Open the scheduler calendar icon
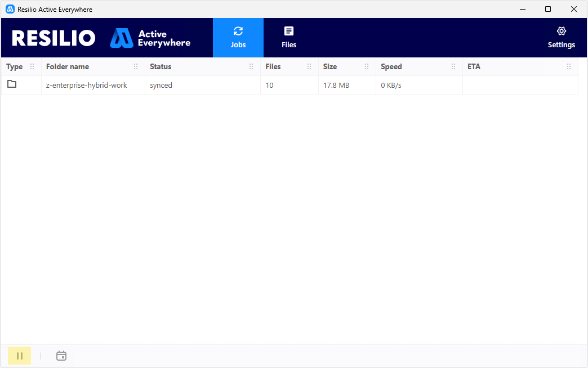This screenshot has width=588, height=368. pyautogui.click(x=61, y=356)
